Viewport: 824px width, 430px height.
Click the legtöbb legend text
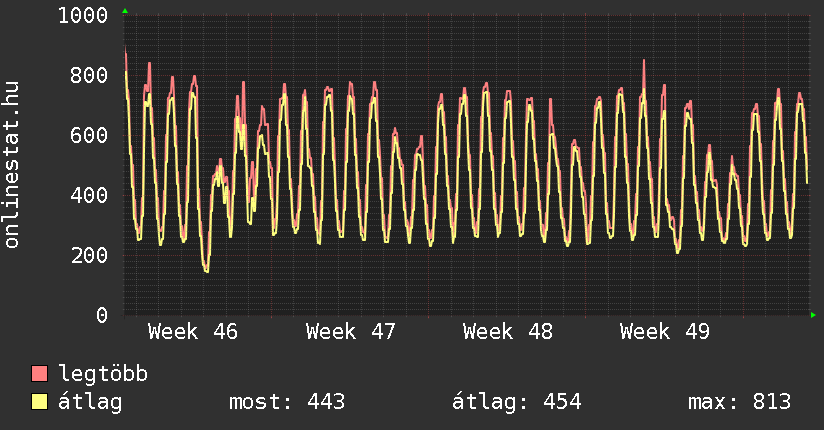104,374
